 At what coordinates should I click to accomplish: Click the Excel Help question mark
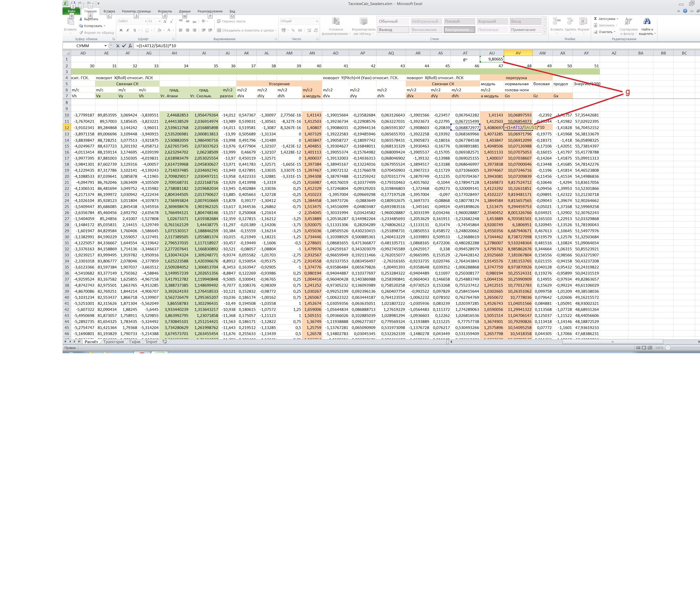(x=685, y=11)
